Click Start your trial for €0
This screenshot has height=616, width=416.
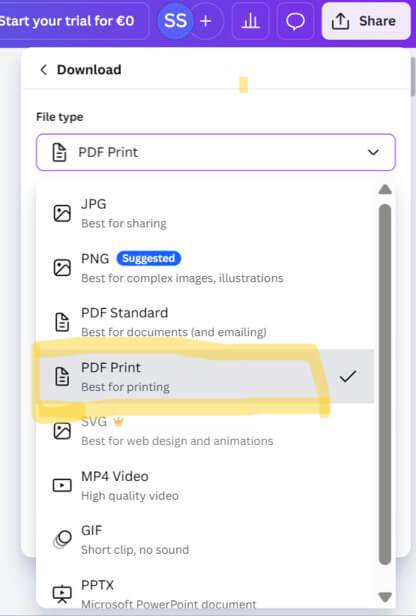(68, 21)
